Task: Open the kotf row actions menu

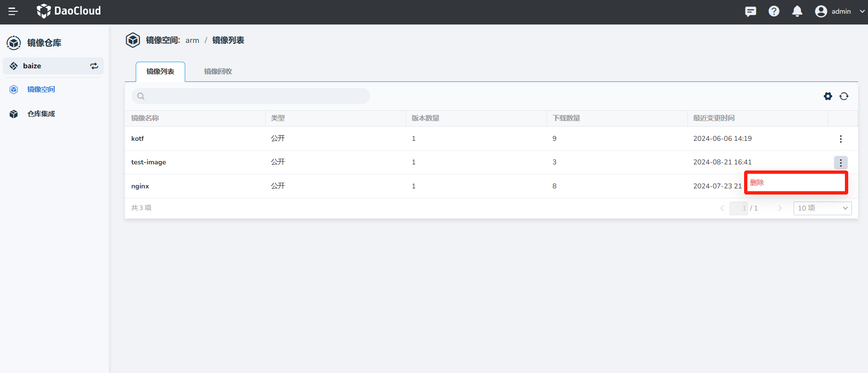Action: 840,139
